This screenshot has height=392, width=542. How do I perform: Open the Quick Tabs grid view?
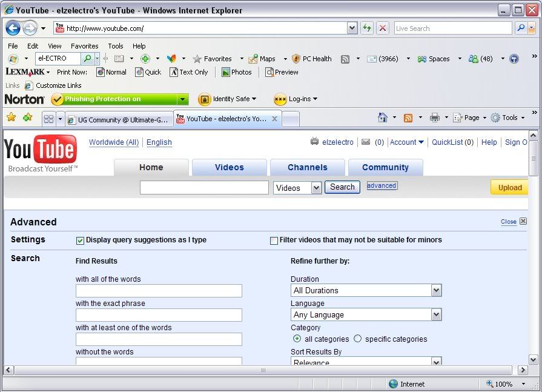(48, 119)
